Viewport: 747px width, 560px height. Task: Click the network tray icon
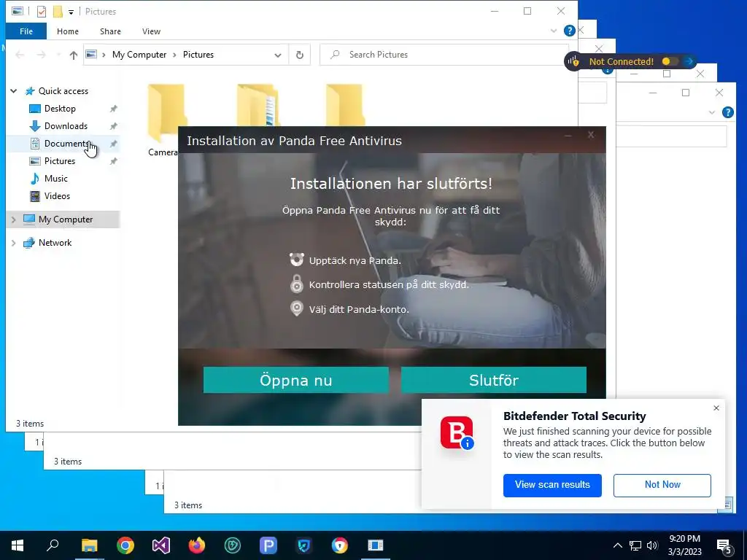tap(635, 545)
